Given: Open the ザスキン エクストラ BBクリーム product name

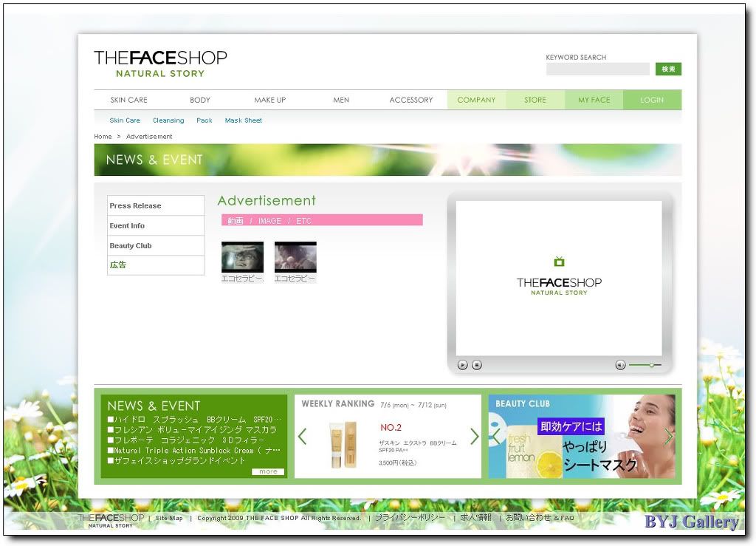Looking at the screenshot, I should pyautogui.click(x=418, y=446).
